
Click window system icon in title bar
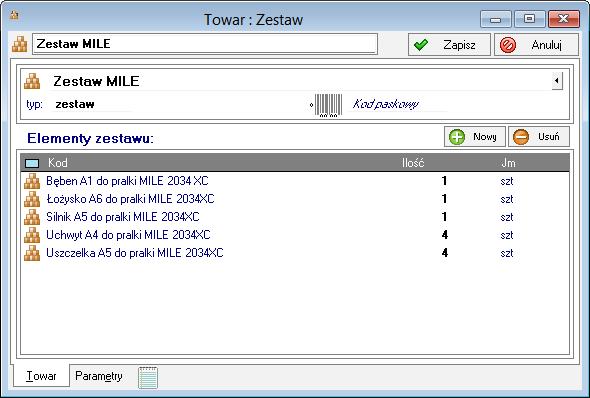point(14,16)
